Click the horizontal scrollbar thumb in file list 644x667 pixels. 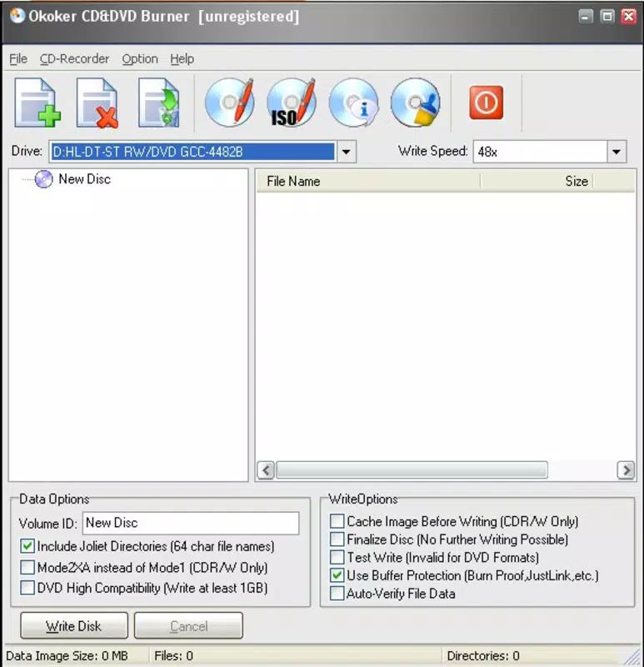pos(412,470)
